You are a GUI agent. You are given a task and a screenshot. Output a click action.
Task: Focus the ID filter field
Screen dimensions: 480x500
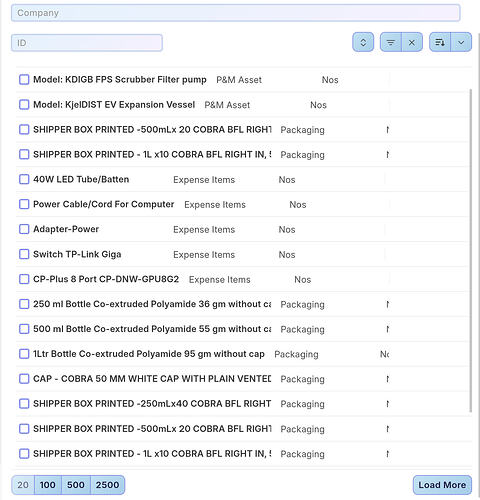click(x=87, y=43)
